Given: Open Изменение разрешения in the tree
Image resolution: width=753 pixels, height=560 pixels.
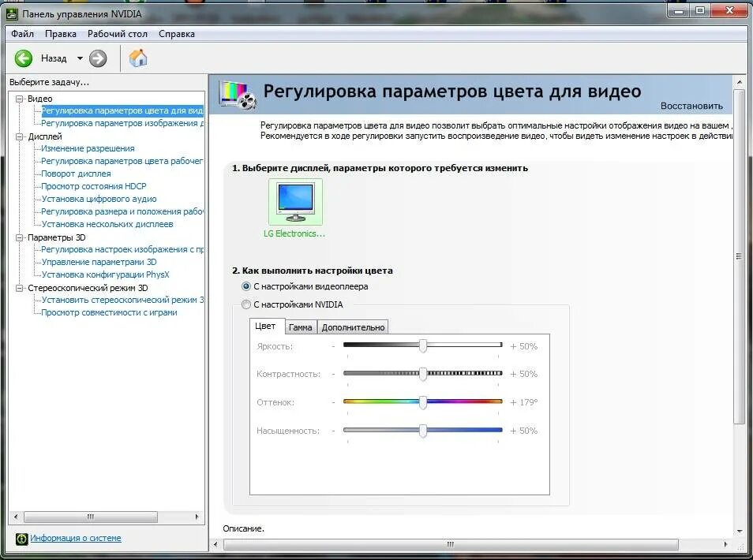Looking at the screenshot, I should [x=88, y=148].
